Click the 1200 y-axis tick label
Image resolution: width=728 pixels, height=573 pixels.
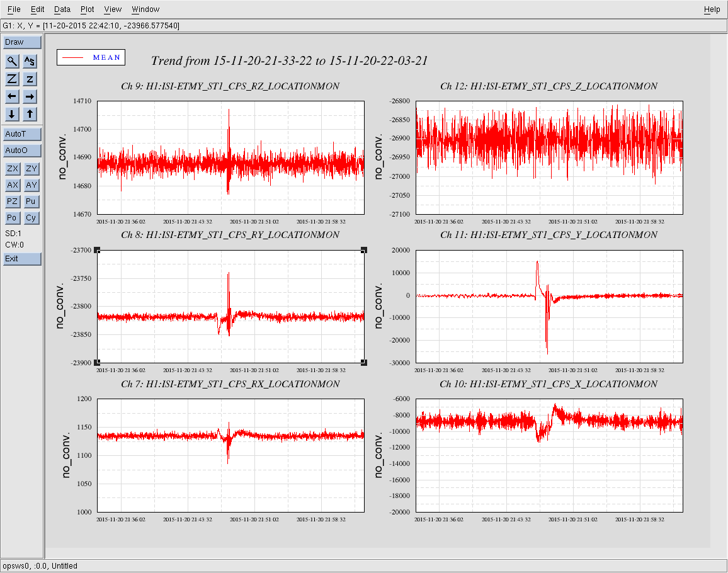[x=84, y=399]
